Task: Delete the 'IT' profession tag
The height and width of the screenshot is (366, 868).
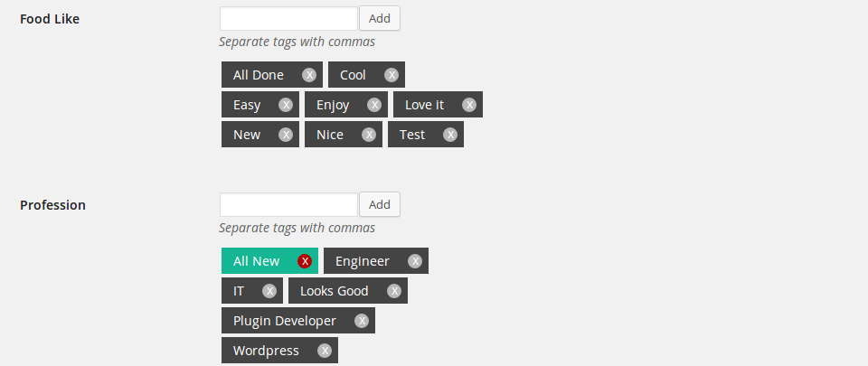Action: 269,291
